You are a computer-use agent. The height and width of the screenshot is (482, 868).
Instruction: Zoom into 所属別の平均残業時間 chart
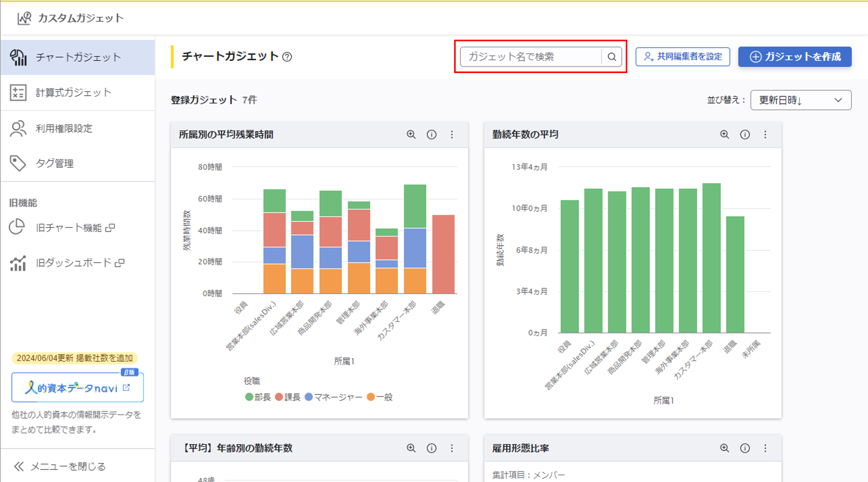pyautogui.click(x=411, y=135)
